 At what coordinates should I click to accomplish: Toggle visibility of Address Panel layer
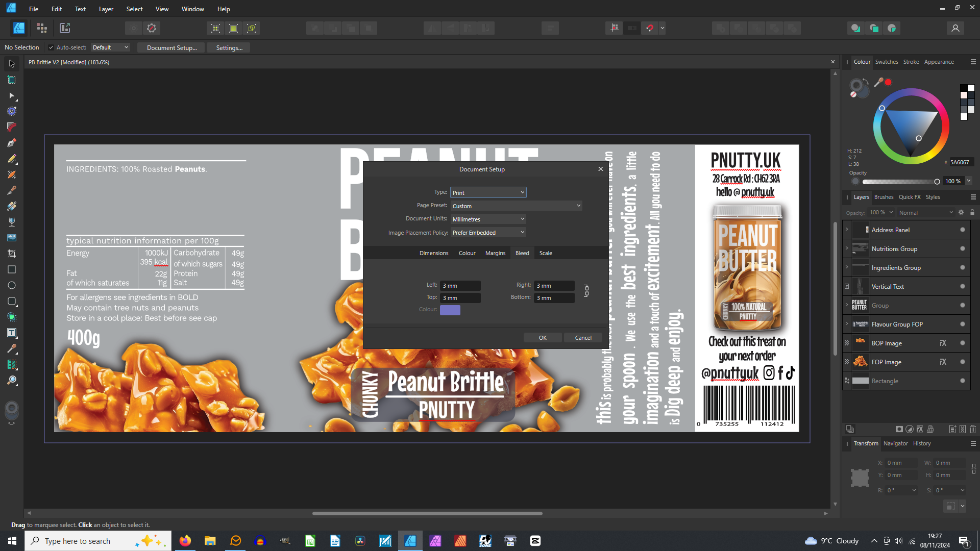pos(963,230)
